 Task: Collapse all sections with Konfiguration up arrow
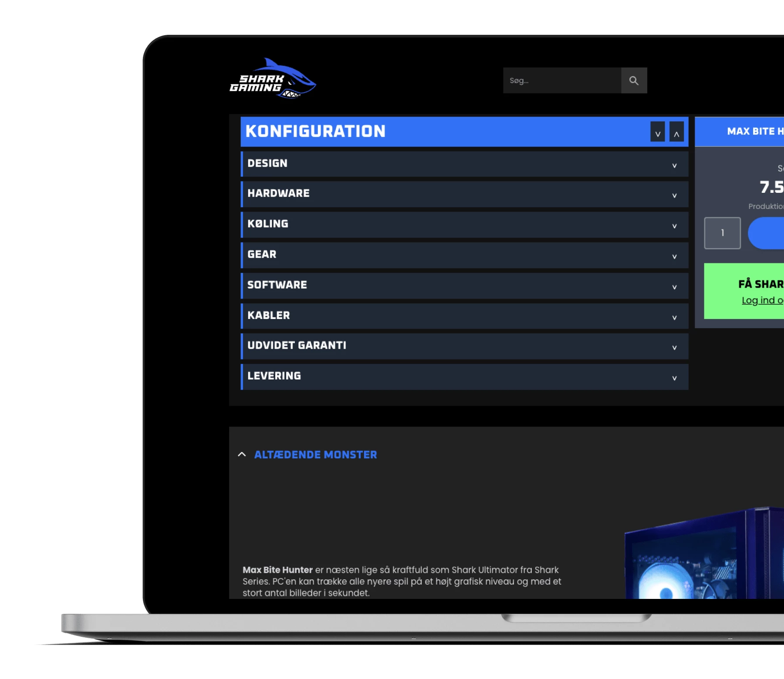[x=676, y=131]
